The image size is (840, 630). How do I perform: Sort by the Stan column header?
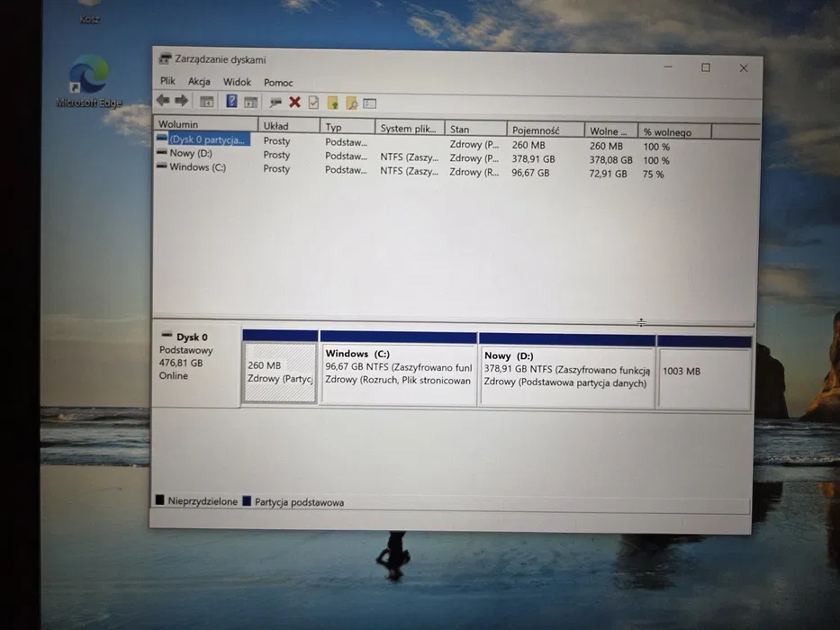coord(475,129)
